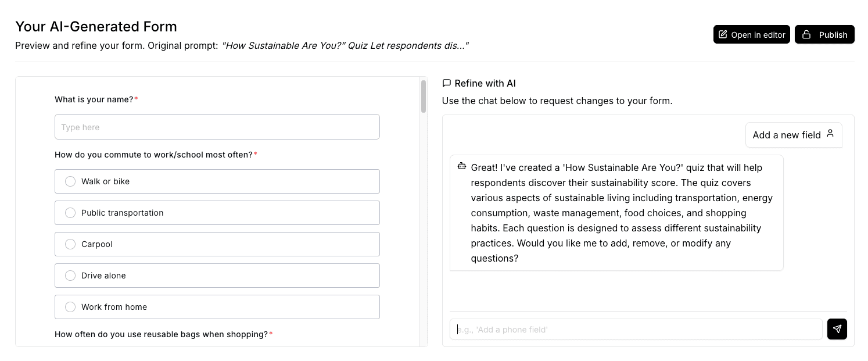868x361 pixels.
Task: Click the AI assistant's quiz summary message
Action: tap(616, 213)
